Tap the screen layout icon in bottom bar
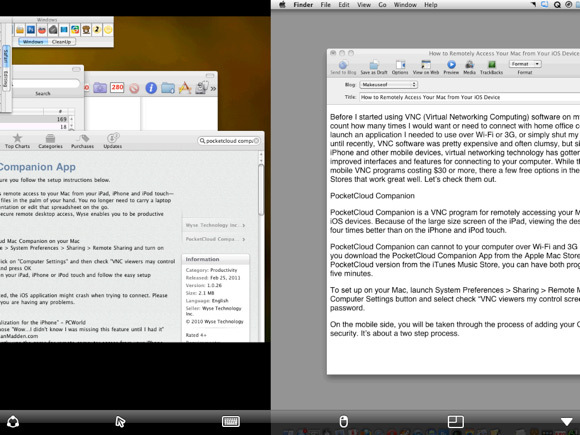 (x=455, y=421)
